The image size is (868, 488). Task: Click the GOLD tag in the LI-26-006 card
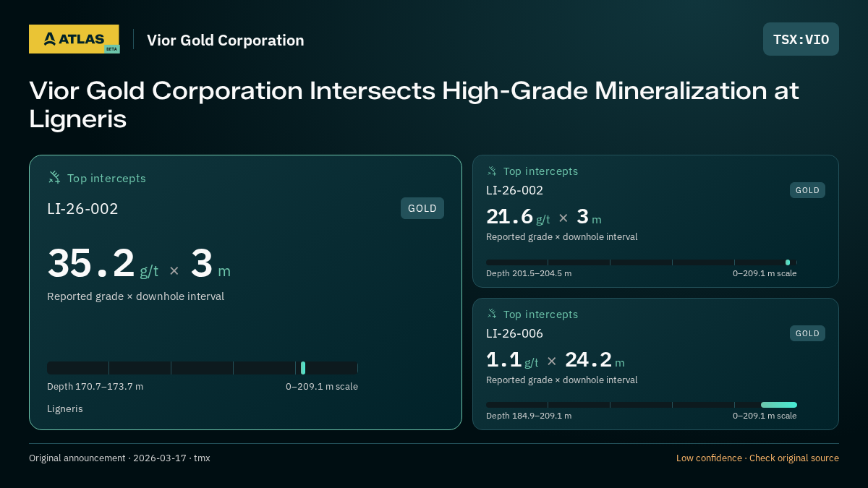[x=807, y=333]
